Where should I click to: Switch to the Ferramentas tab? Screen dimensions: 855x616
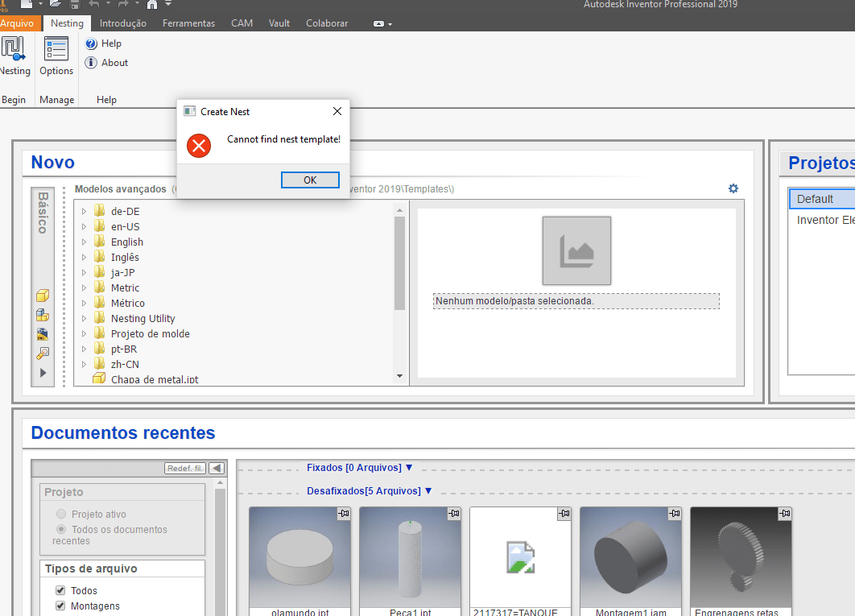pyautogui.click(x=188, y=23)
